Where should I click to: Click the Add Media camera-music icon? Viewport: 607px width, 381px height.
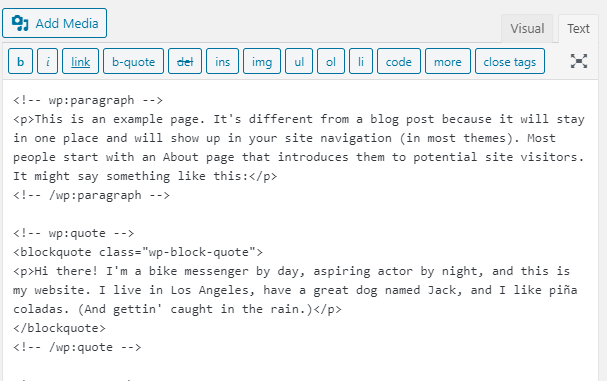[20, 23]
